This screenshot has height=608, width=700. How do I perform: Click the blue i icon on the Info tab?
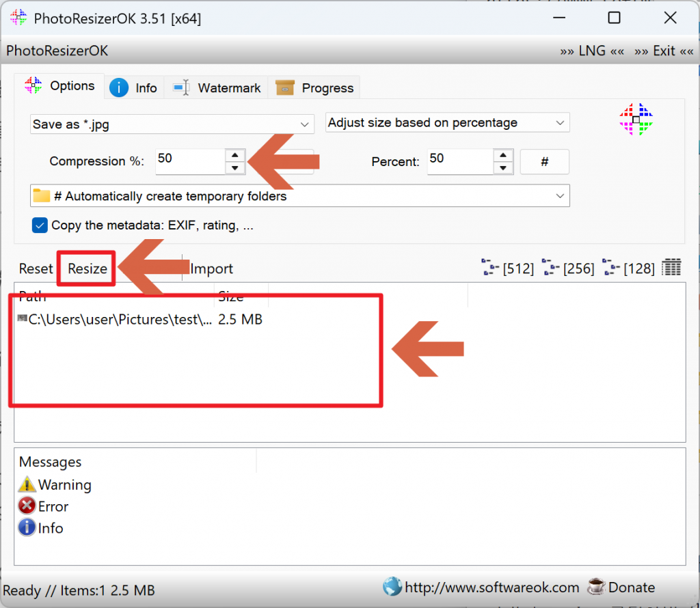click(x=119, y=87)
